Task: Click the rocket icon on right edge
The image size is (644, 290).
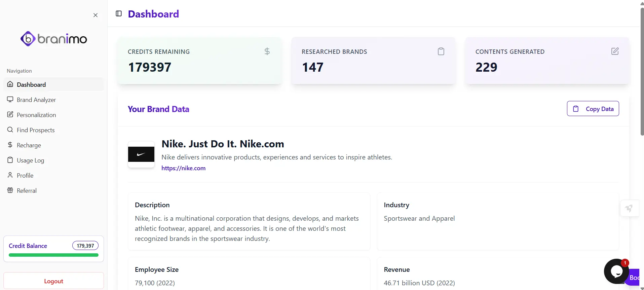Action: pyautogui.click(x=629, y=209)
